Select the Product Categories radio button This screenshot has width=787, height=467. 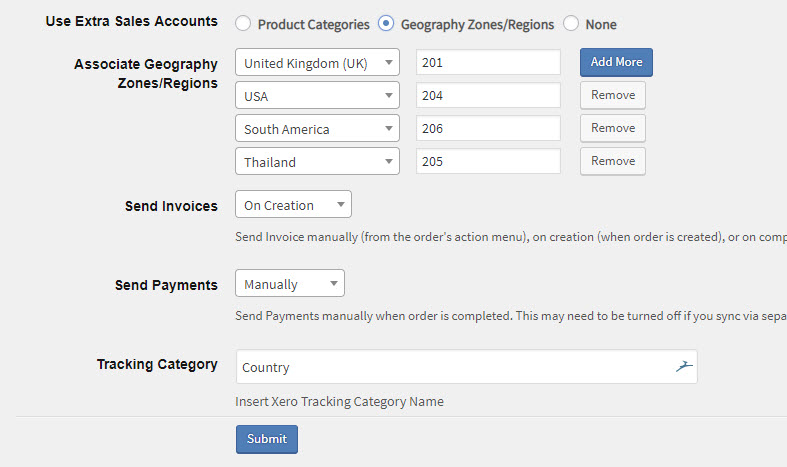(243, 23)
